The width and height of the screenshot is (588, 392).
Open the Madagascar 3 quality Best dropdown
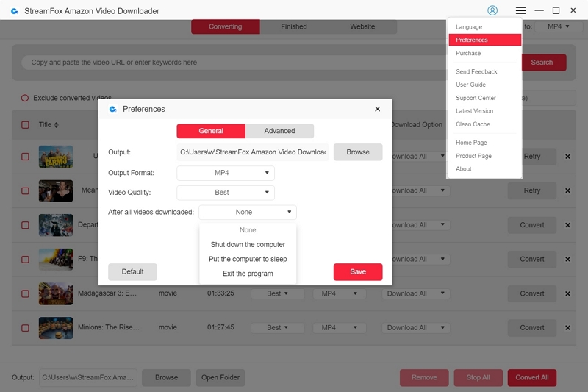[277, 293]
